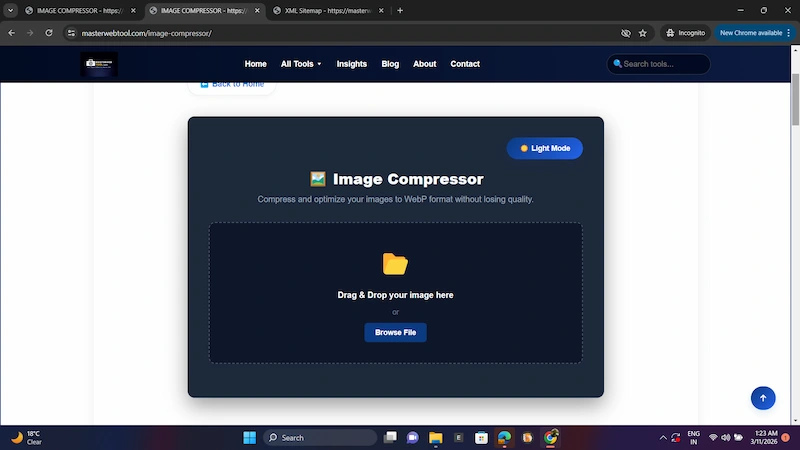Click the Back to Home link
The width and height of the screenshot is (800, 450).
coord(232,85)
